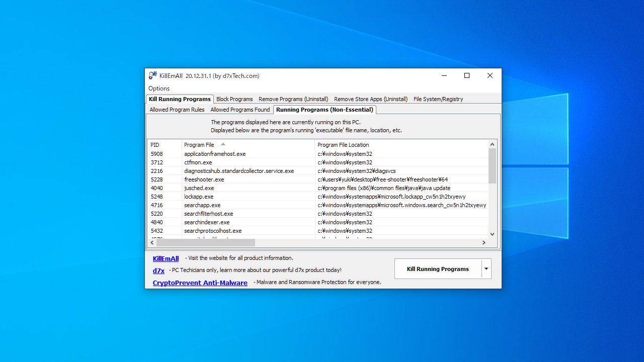Select Running Programs (Non-Essential) subtab

point(325,110)
